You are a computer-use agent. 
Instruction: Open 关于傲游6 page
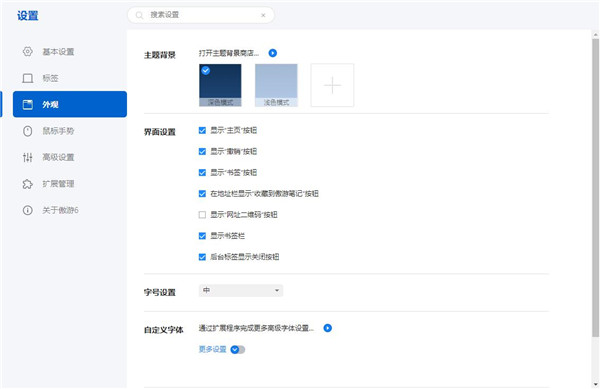pyautogui.click(x=70, y=210)
